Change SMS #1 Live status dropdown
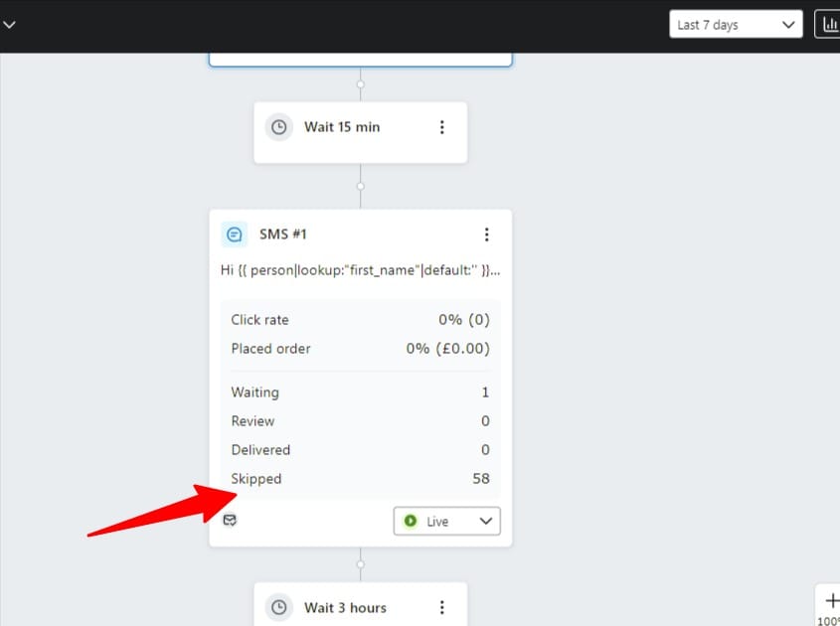This screenshot has width=840, height=626. pyautogui.click(x=447, y=521)
